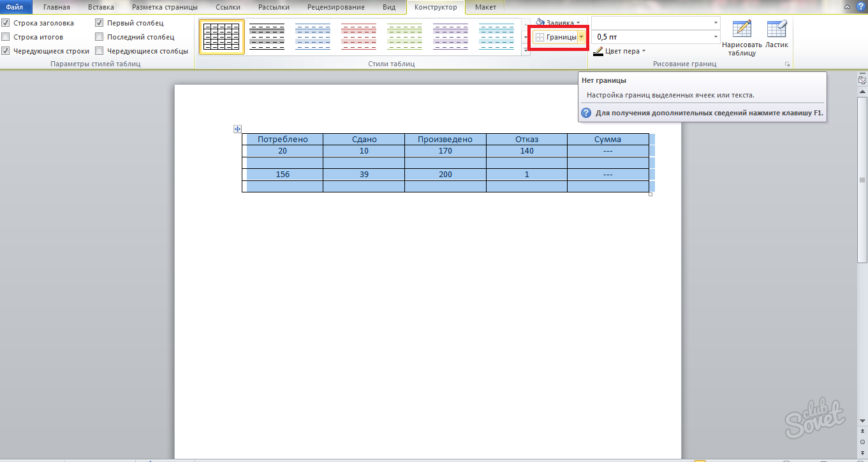Toggle Чередующиеся столбцы checkbox
This screenshot has width=868, height=462.
click(99, 51)
